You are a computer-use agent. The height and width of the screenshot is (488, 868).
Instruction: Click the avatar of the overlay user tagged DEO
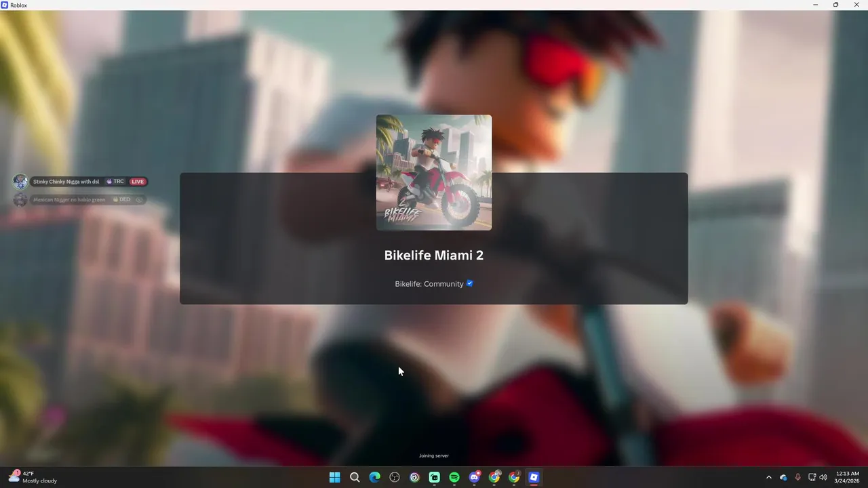pos(20,200)
